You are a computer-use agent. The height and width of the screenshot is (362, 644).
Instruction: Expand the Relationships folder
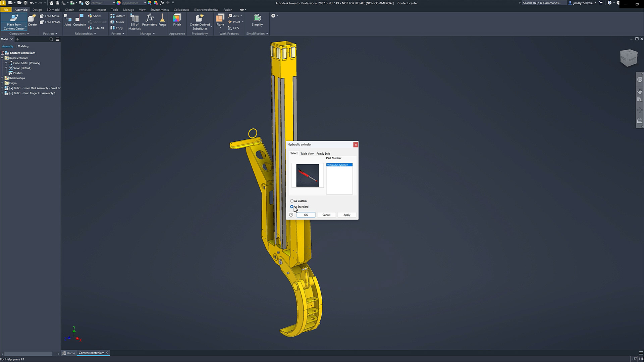2,78
